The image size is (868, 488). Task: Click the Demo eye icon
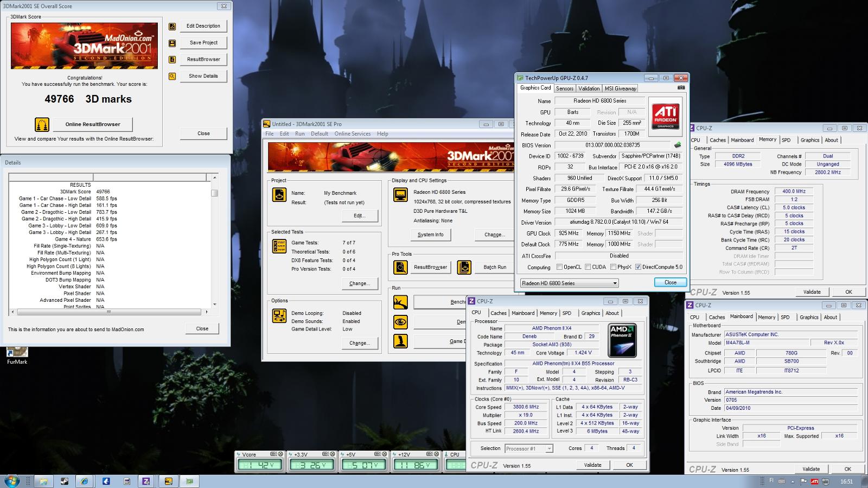pyautogui.click(x=400, y=322)
